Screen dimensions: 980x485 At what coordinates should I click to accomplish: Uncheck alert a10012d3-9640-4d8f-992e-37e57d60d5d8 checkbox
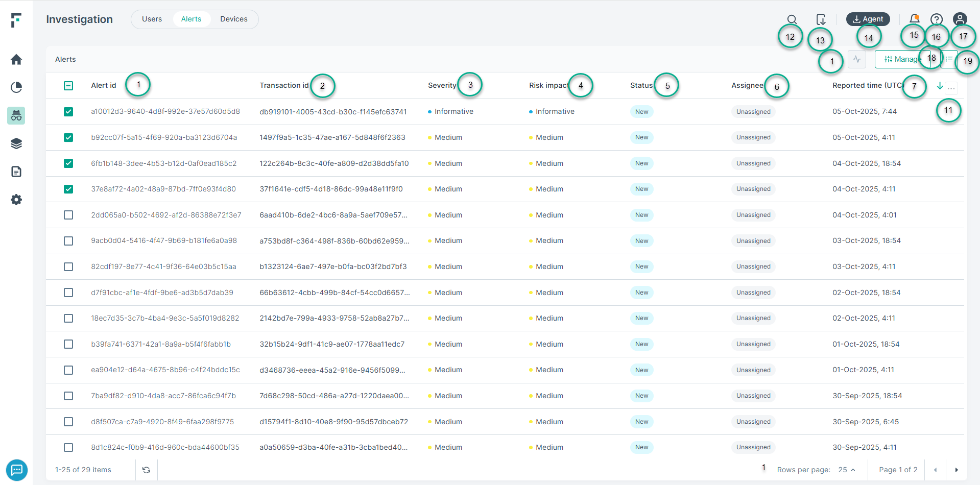pos(68,112)
